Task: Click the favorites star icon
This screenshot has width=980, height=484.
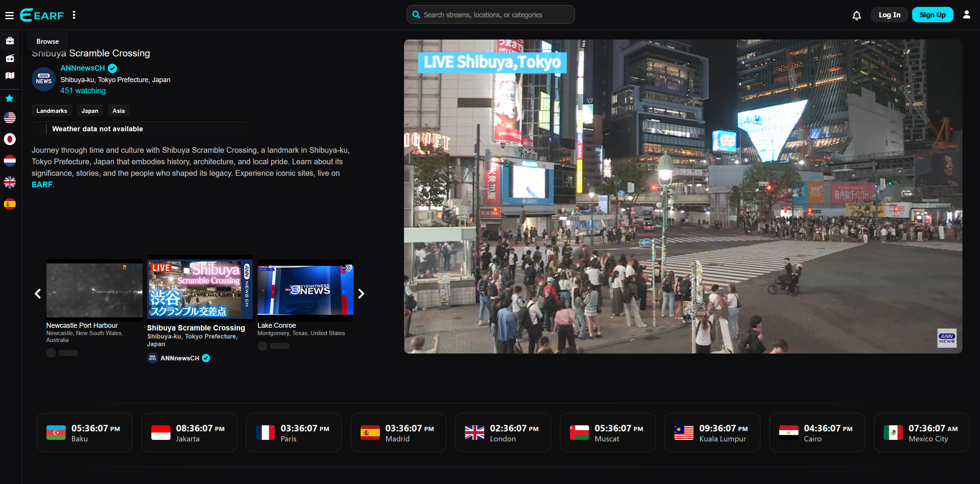Action: pyautogui.click(x=10, y=99)
